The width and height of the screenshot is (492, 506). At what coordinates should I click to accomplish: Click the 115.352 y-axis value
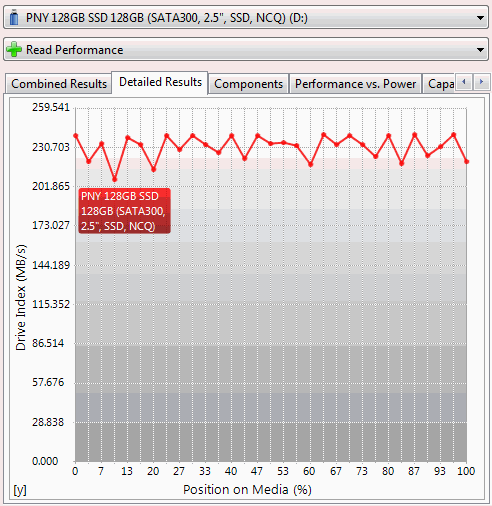pos(51,304)
